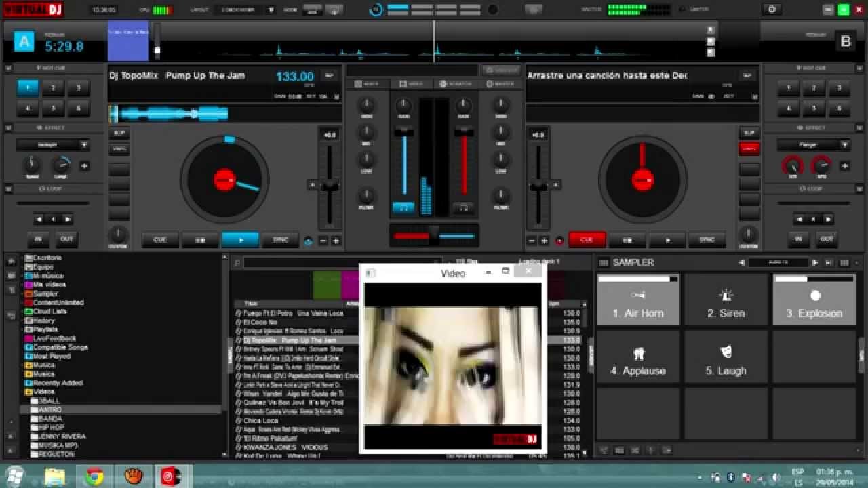
Task: Open the Windows Start menu
Action: [x=15, y=476]
